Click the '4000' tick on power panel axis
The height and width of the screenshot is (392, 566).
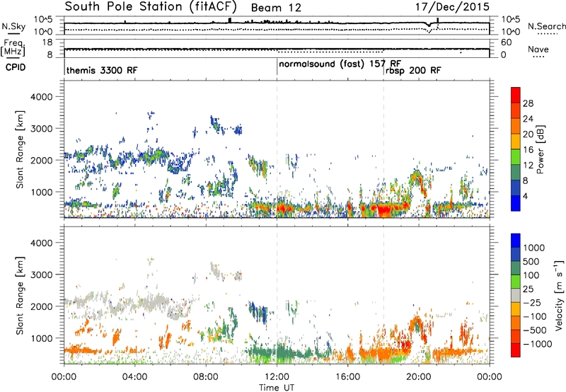tap(41, 97)
